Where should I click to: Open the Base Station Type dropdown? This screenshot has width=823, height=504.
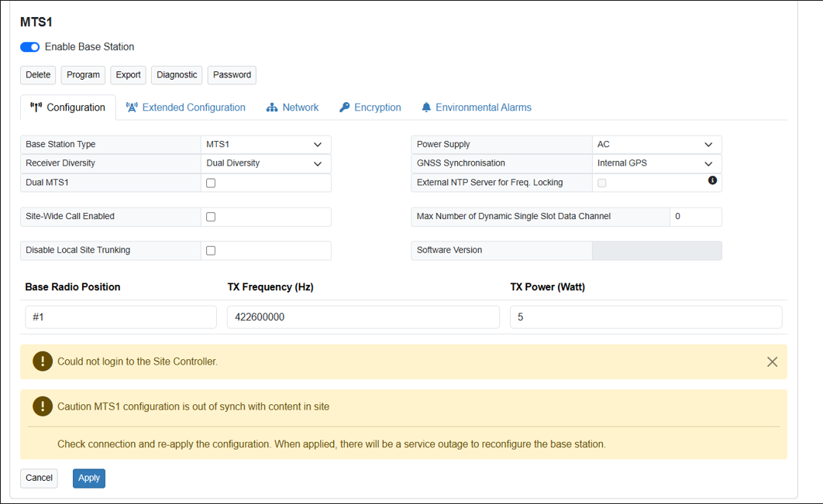click(266, 144)
